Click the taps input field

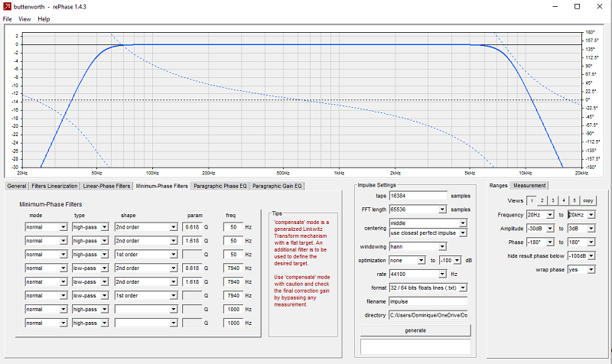[418, 196]
